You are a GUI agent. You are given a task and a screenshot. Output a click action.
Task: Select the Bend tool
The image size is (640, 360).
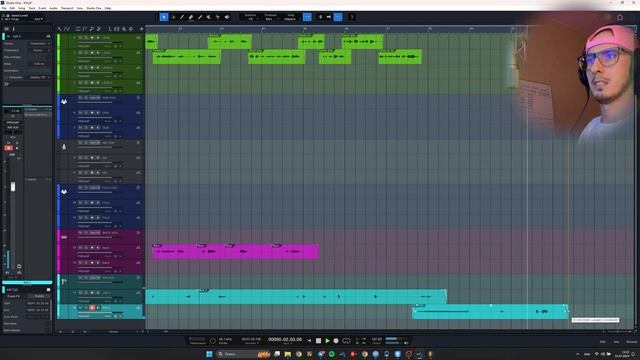[x=218, y=17]
